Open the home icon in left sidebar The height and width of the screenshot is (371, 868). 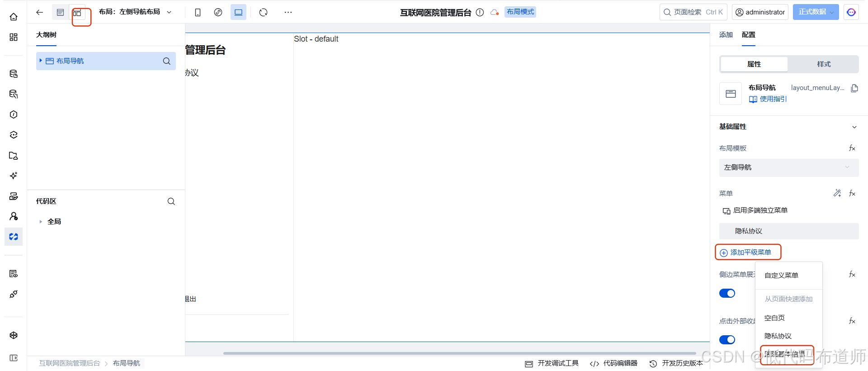click(14, 17)
